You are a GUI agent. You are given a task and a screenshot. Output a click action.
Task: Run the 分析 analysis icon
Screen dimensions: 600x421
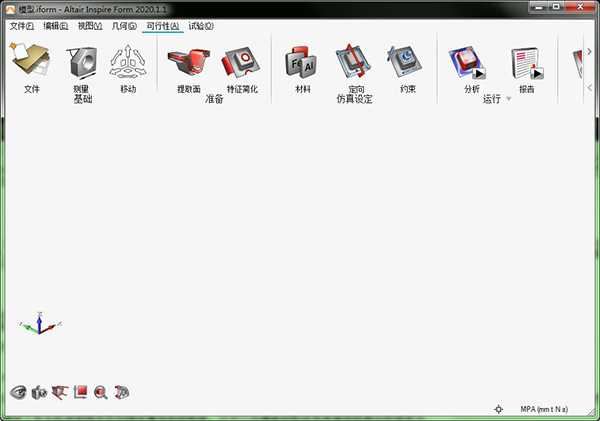468,62
